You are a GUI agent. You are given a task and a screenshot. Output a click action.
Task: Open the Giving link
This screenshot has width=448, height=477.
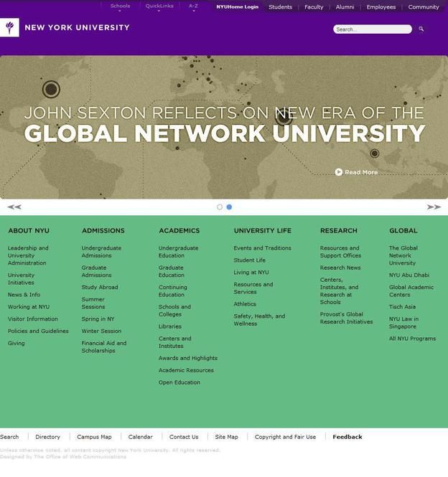click(x=16, y=343)
